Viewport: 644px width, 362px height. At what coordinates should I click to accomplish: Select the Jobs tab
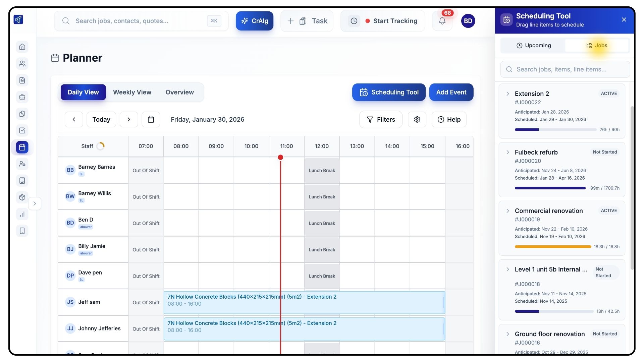click(597, 46)
